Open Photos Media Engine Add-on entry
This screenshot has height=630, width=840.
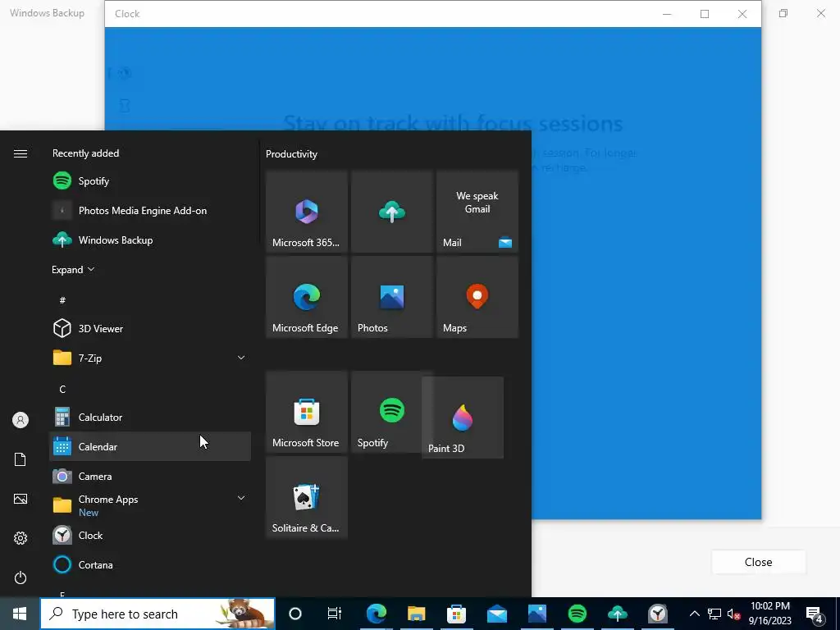150,211
